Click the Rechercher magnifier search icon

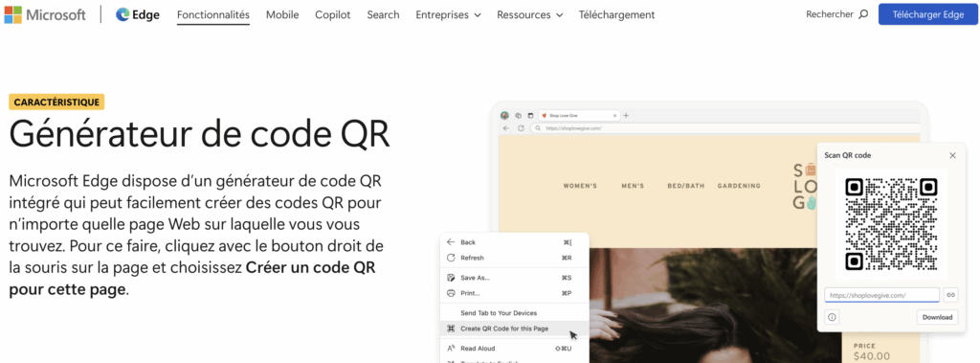point(864,14)
